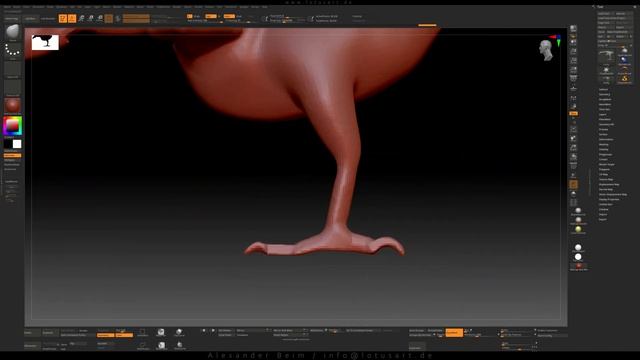The image size is (640, 360).
Task: Toggle the small orange A button
Action: tap(189, 16)
